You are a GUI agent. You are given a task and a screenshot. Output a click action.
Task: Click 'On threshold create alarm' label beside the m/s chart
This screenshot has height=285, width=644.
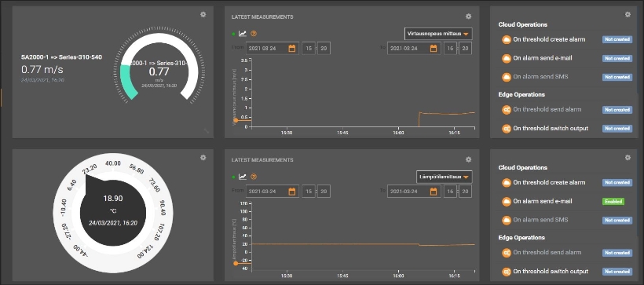point(549,39)
